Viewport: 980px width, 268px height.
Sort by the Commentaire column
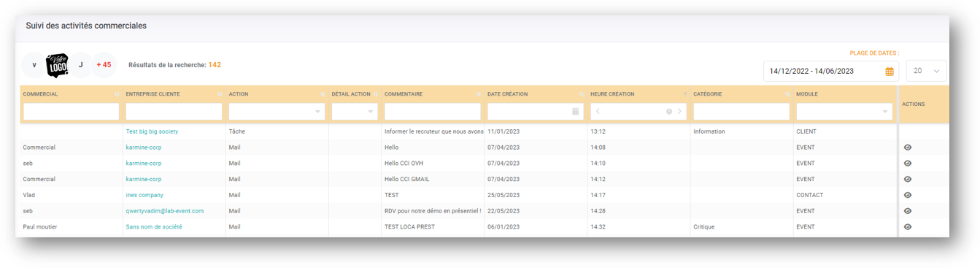pos(479,94)
